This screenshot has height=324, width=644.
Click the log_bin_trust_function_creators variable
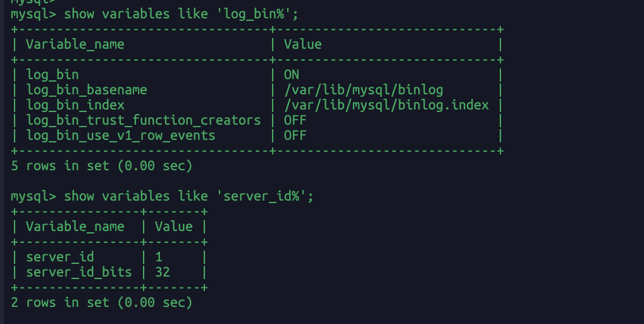144,120
